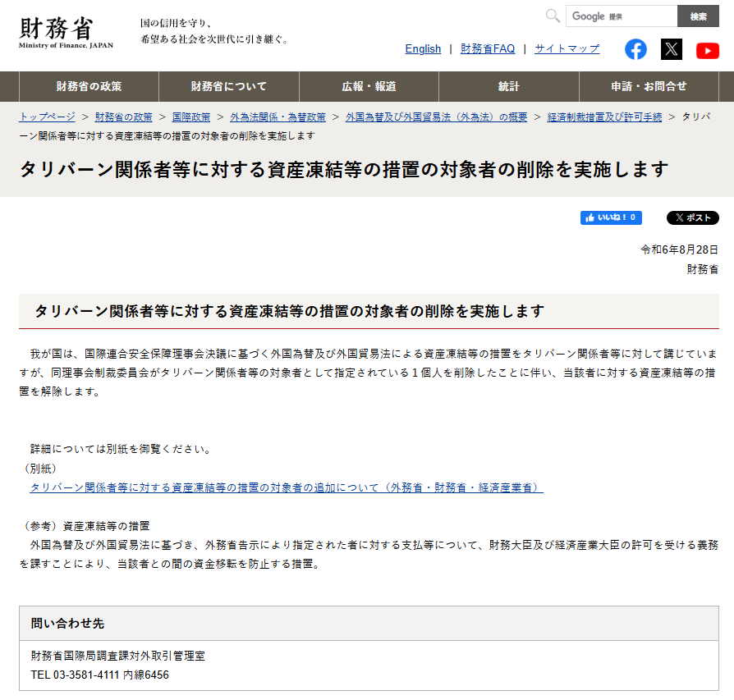734x700 pixels.
Task: Click the Ministry of Finance Japan logo
Action: 67,31
